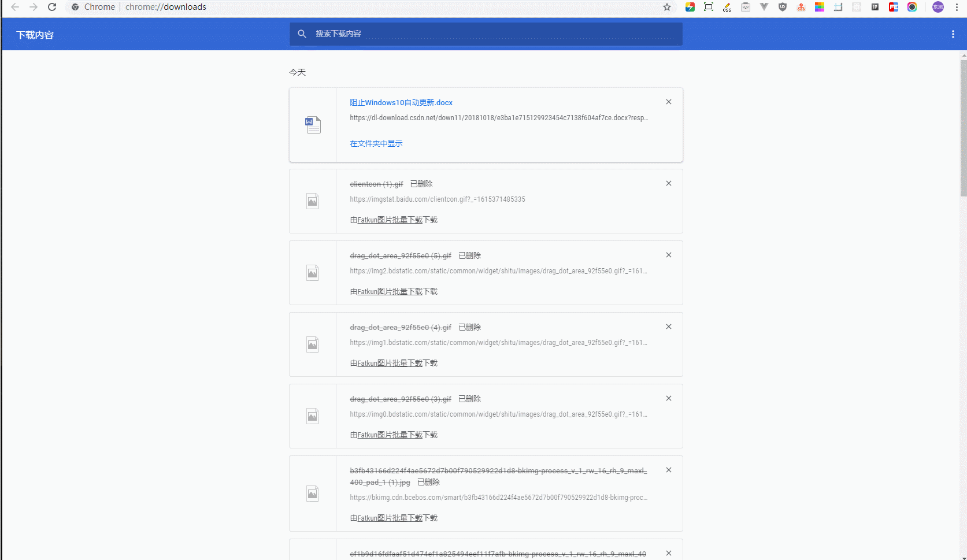Click the search magnifier in downloads bar
The width and height of the screenshot is (967, 560).
[x=302, y=34]
